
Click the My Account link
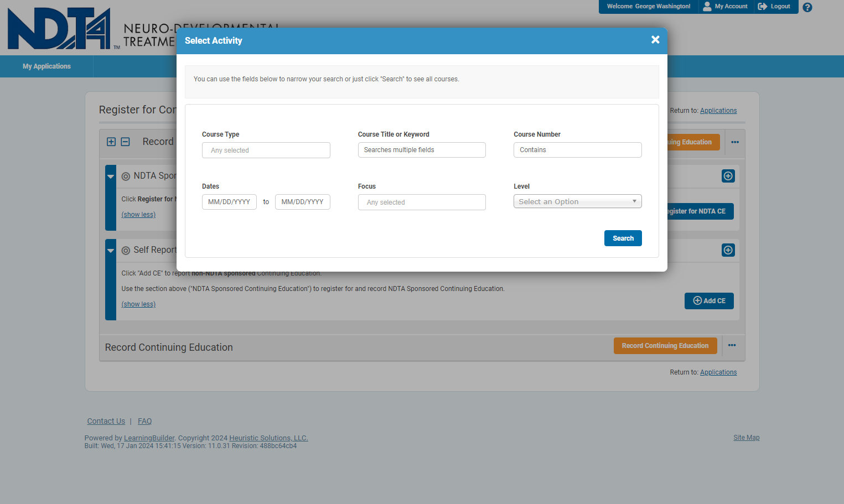(x=731, y=7)
